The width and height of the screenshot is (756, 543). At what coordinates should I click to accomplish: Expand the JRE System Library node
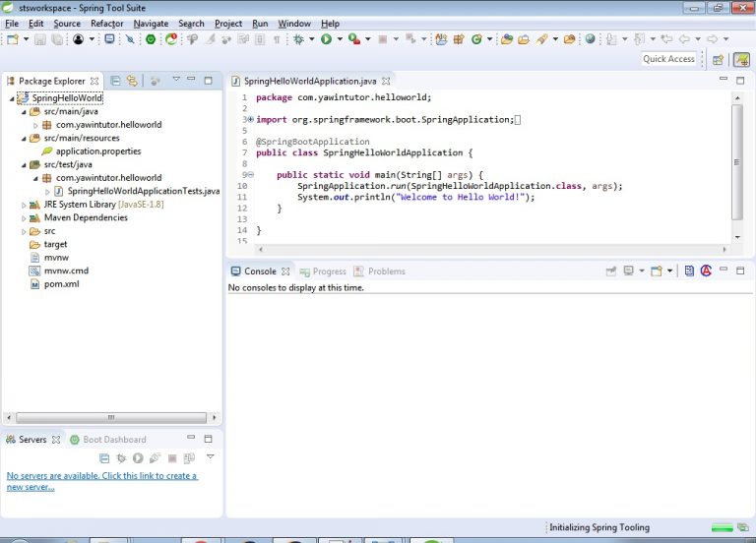click(x=23, y=205)
